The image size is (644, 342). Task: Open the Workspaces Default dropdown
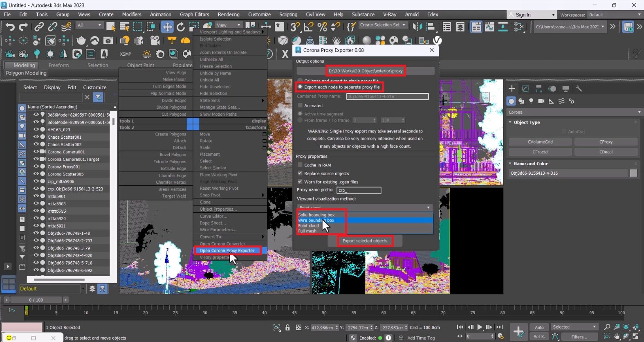615,15
